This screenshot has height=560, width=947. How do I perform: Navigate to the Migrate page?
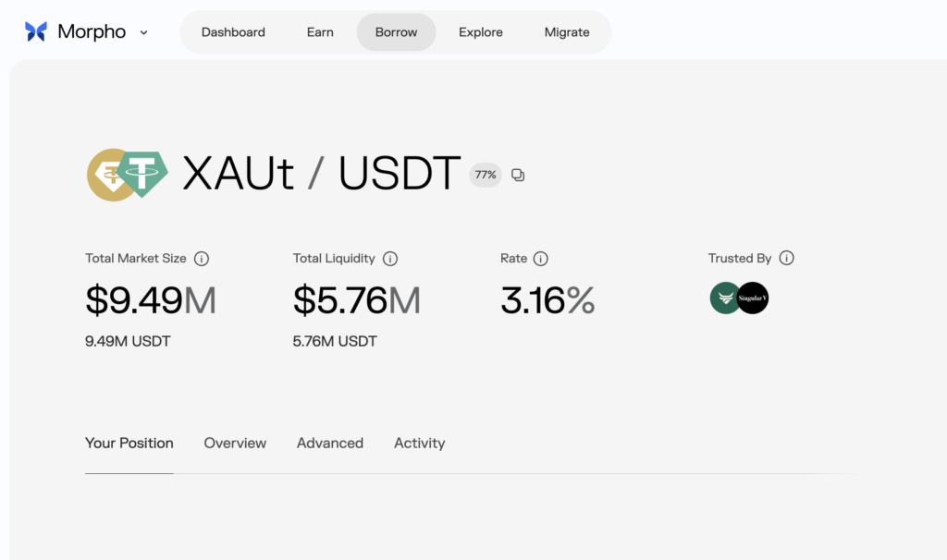(567, 32)
